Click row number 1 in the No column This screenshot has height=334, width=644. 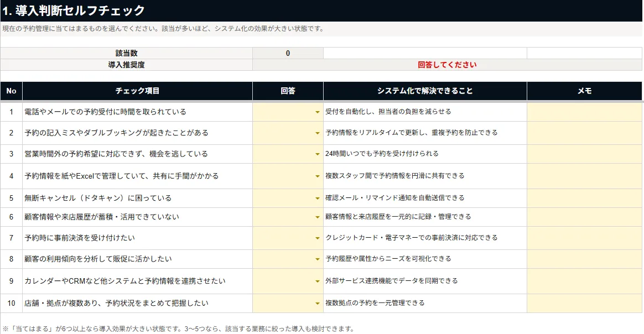[x=11, y=112]
